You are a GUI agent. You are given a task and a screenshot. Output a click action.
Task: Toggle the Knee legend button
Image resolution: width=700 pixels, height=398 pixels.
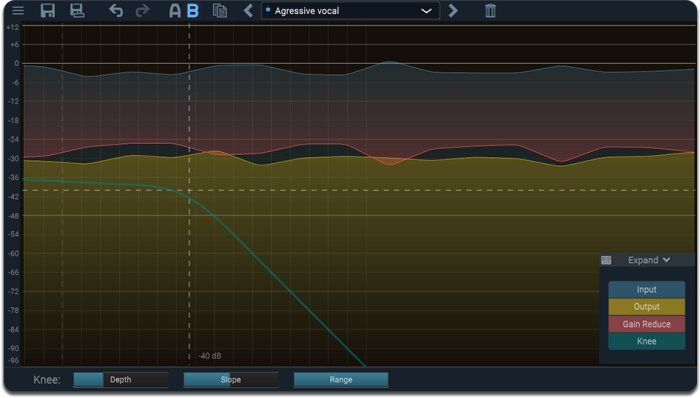click(646, 341)
